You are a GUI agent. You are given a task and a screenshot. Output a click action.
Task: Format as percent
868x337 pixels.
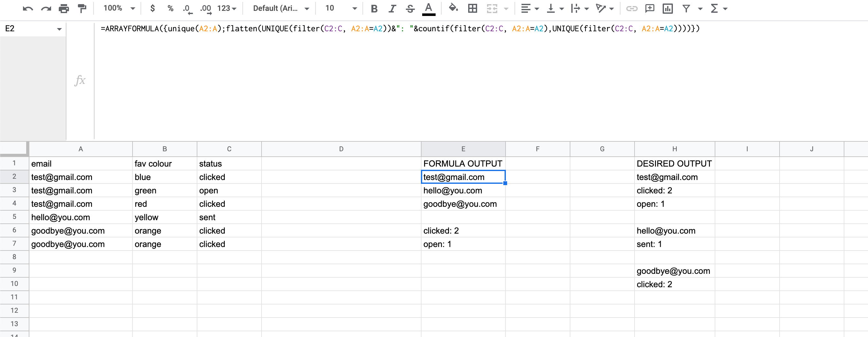[x=171, y=8]
